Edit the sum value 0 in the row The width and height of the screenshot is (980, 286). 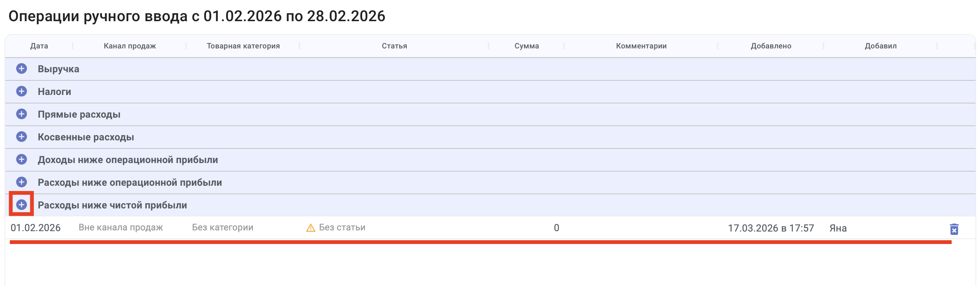[x=556, y=228]
